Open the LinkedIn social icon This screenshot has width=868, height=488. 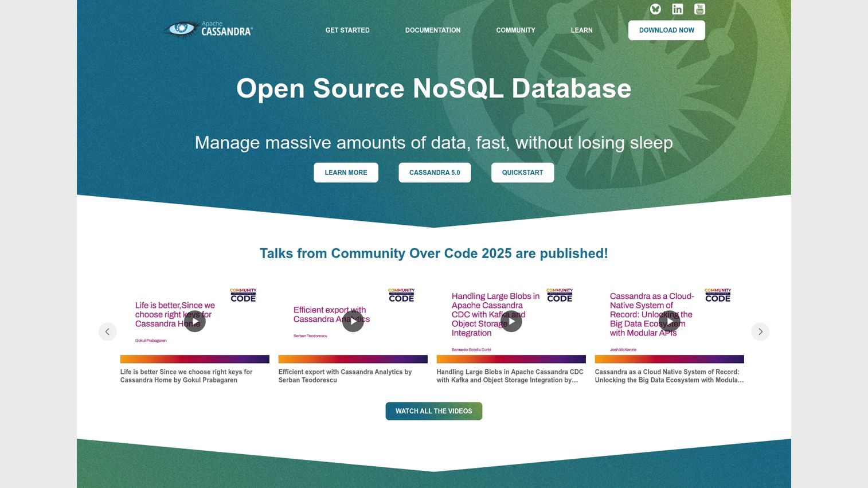point(678,9)
